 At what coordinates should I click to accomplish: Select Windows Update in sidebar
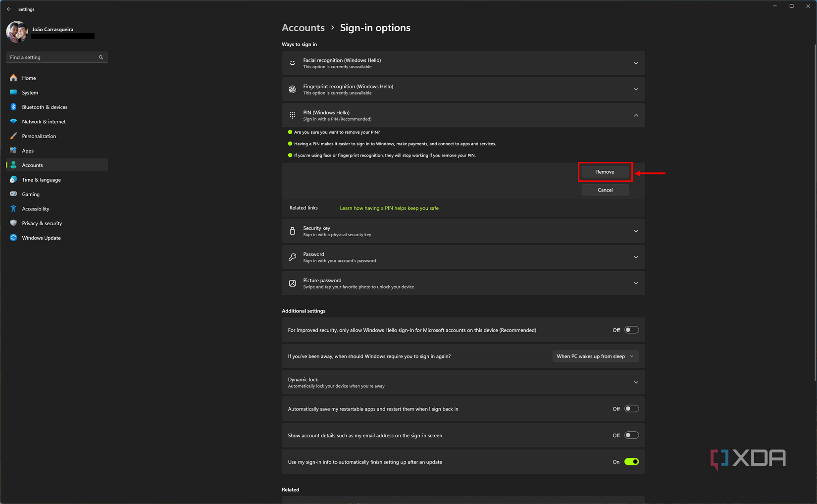(57, 238)
